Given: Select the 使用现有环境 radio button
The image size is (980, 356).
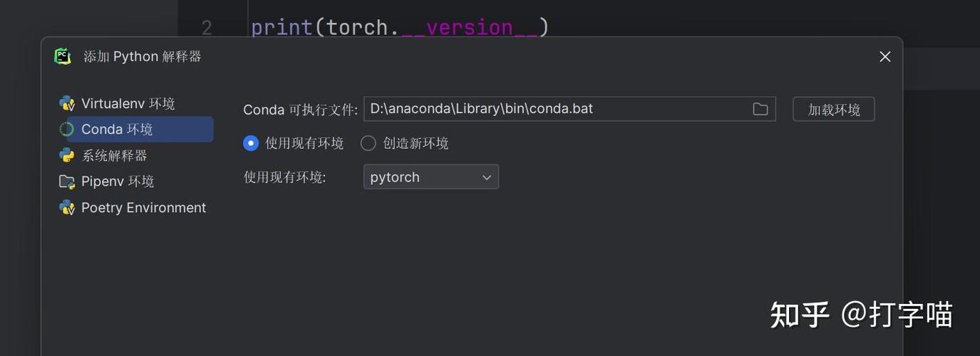Looking at the screenshot, I should pos(251,143).
